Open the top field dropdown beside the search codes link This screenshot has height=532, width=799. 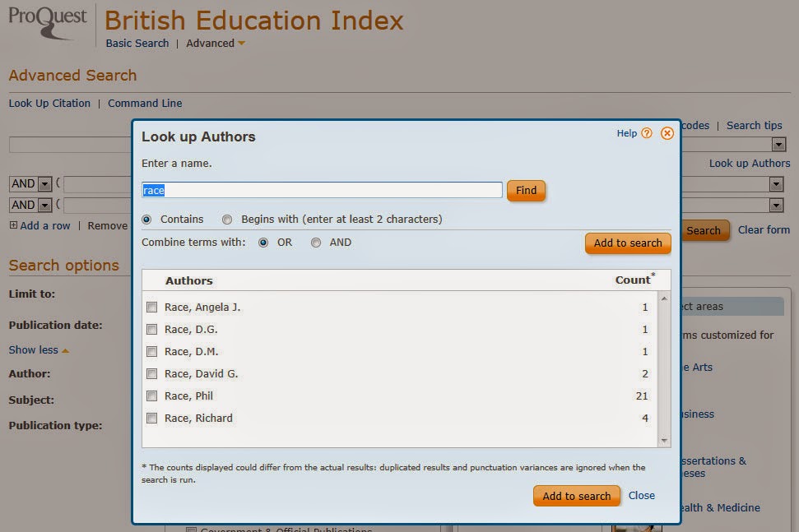(778, 145)
